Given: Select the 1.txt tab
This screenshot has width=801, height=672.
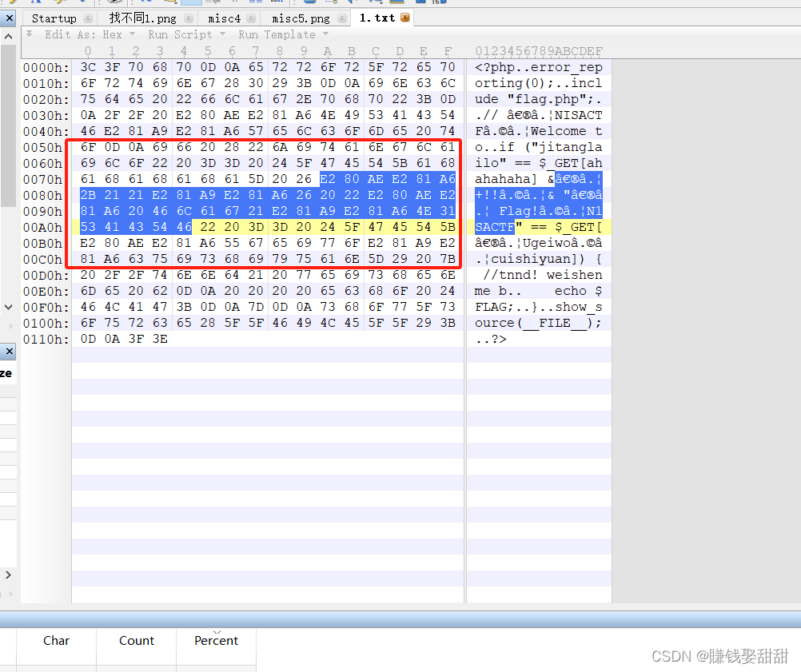Looking at the screenshot, I should point(377,18).
